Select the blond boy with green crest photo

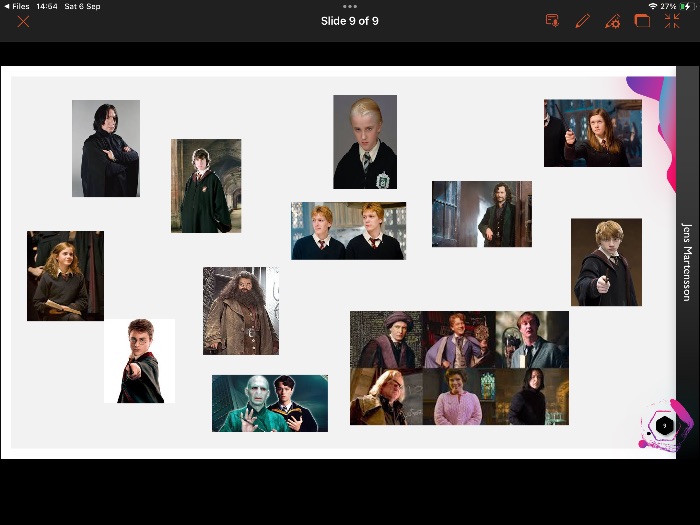coord(365,142)
